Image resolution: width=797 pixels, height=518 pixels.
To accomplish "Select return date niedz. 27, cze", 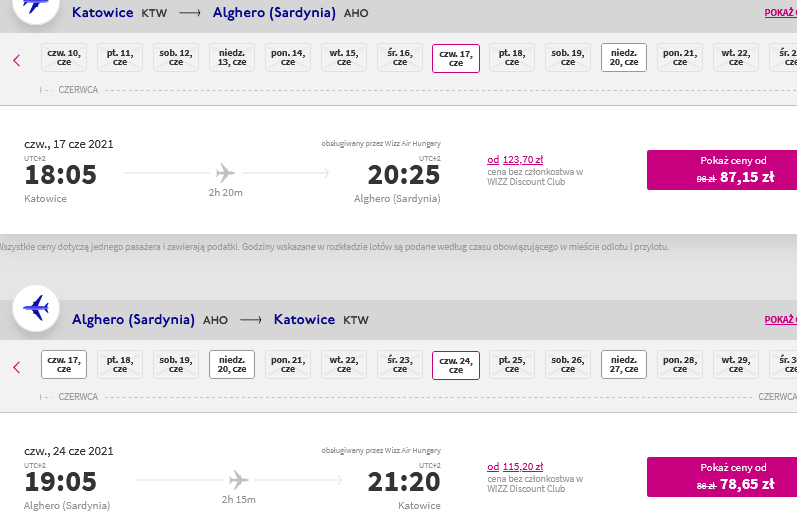I will pos(624,364).
